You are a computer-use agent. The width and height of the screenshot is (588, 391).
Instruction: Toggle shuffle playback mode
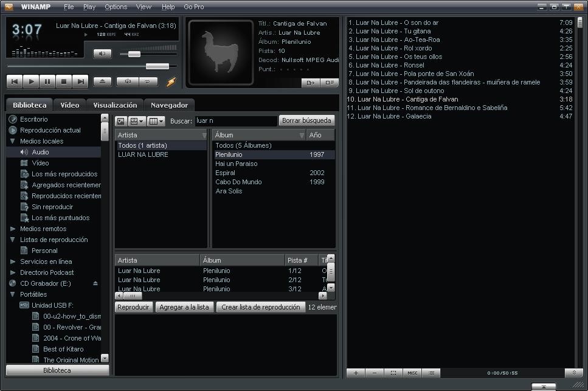(127, 81)
